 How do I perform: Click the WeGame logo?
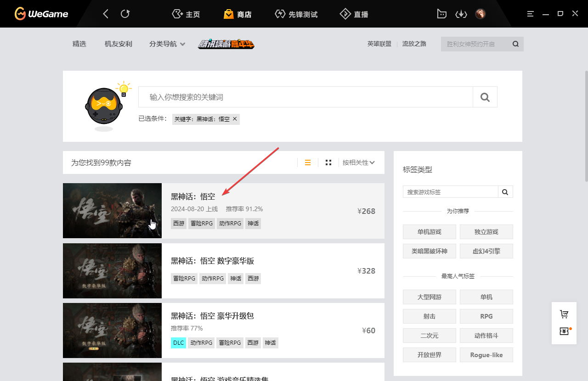41,14
